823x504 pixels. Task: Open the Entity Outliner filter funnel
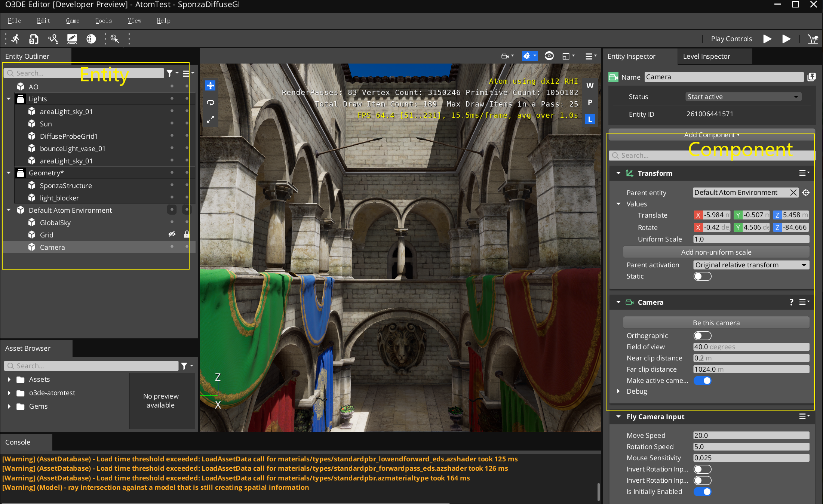pos(170,73)
